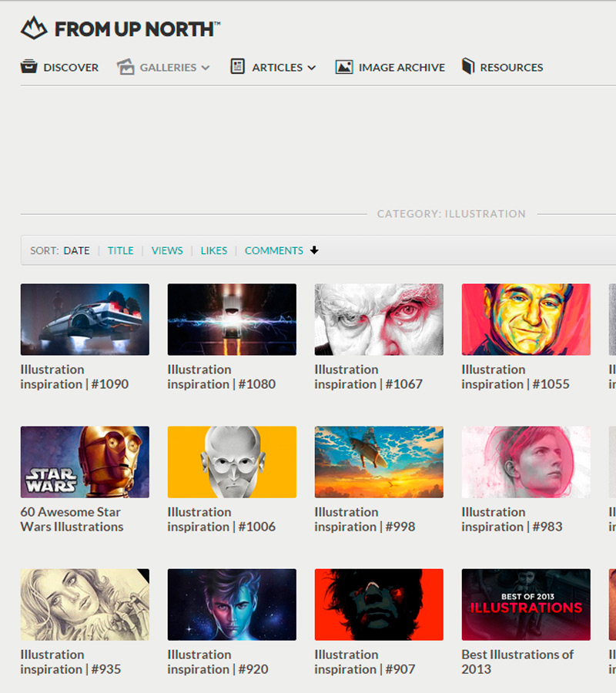616x693 pixels.
Task: Click the From Up North mountain logo icon
Action: click(x=34, y=28)
